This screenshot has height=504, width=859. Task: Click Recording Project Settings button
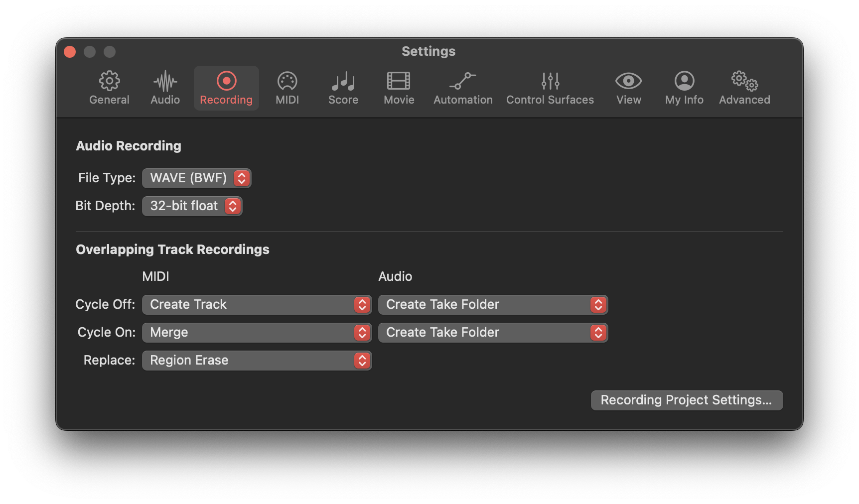tap(687, 400)
